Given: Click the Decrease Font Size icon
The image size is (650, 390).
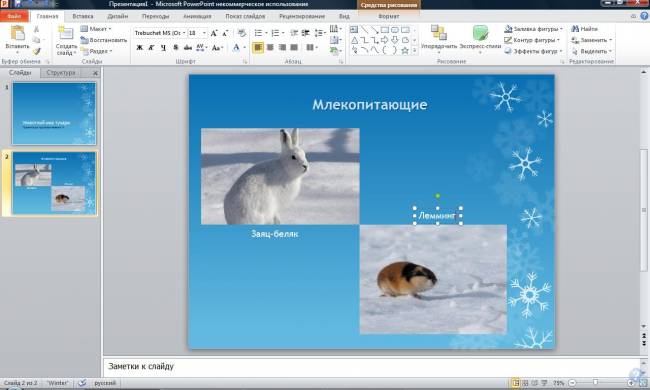Looking at the screenshot, I should [x=225, y=33].
